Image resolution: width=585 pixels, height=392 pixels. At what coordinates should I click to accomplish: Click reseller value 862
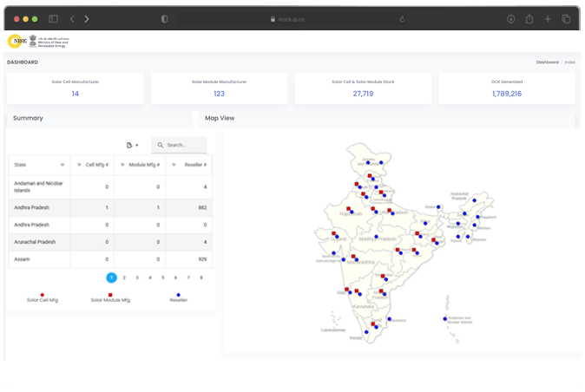202,207
